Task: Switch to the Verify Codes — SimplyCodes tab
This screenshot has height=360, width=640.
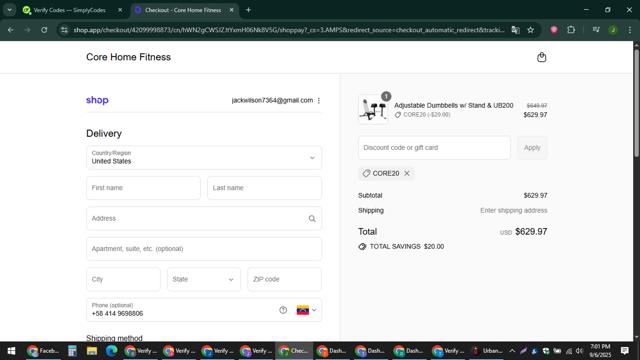Action: click(69, 10)
